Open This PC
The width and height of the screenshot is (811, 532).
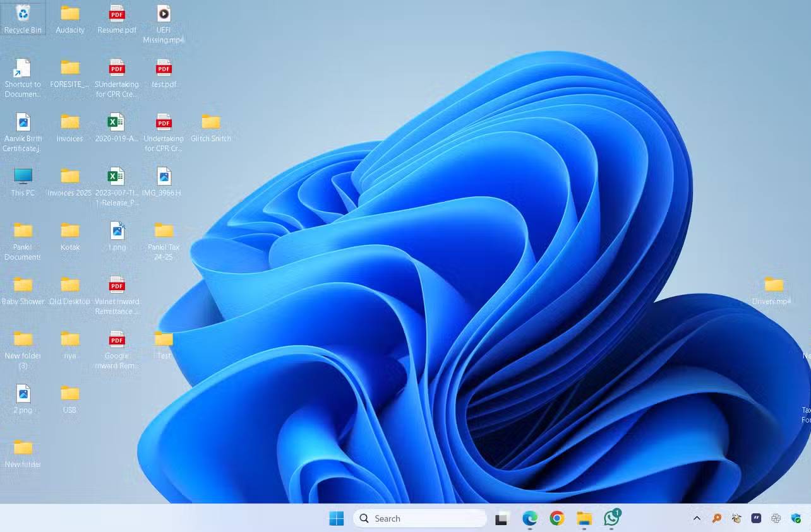[x=23, y=177]
